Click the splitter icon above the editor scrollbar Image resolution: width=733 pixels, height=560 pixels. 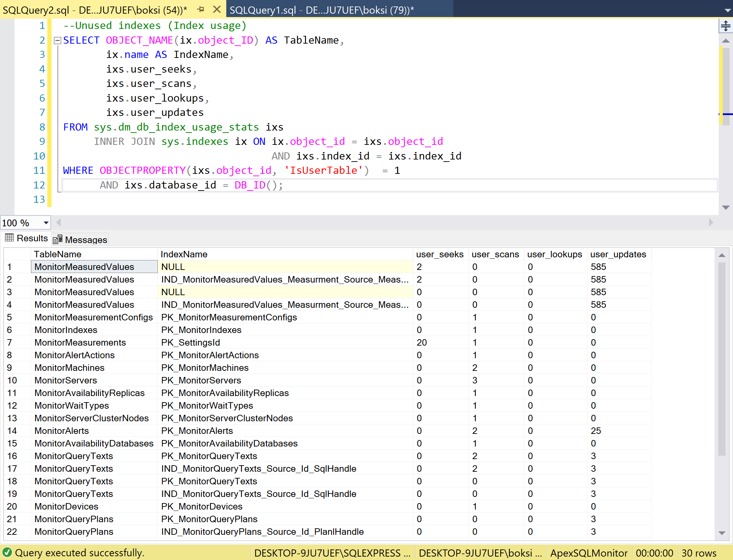[725, 26]
